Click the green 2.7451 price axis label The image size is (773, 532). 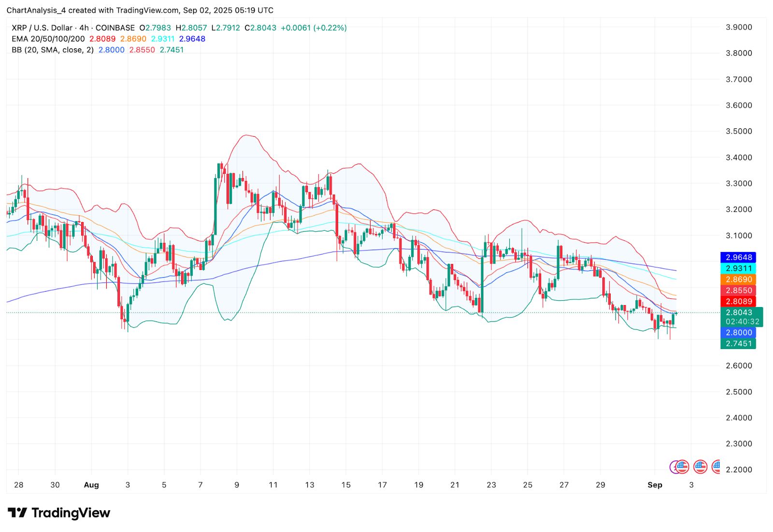point(738,344)
